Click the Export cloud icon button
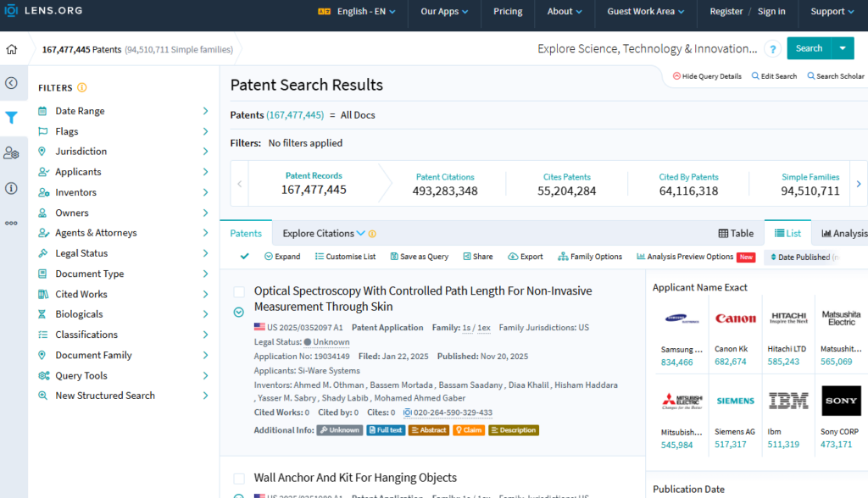 pos(526,257)
